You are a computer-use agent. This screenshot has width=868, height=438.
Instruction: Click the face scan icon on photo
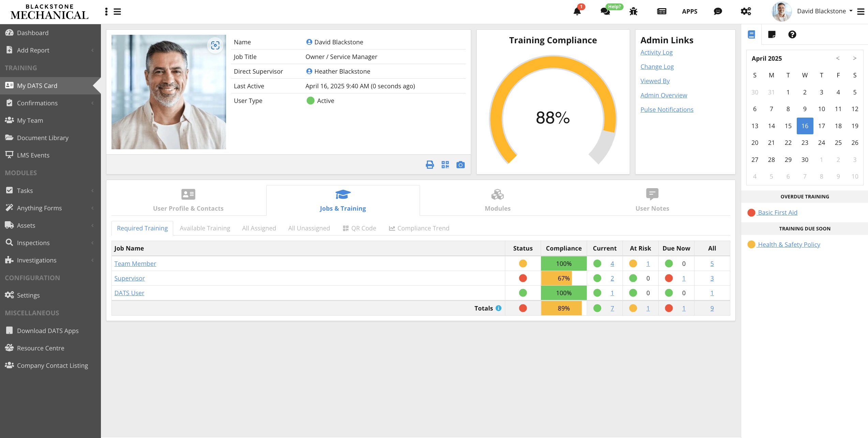pyautogui.click(x=215, y=45)
